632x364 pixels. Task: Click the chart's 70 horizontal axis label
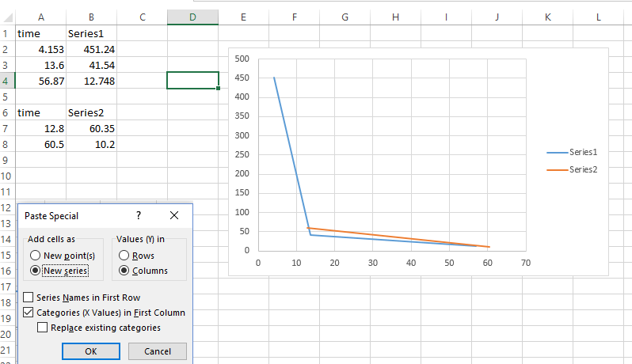[526, 263]
